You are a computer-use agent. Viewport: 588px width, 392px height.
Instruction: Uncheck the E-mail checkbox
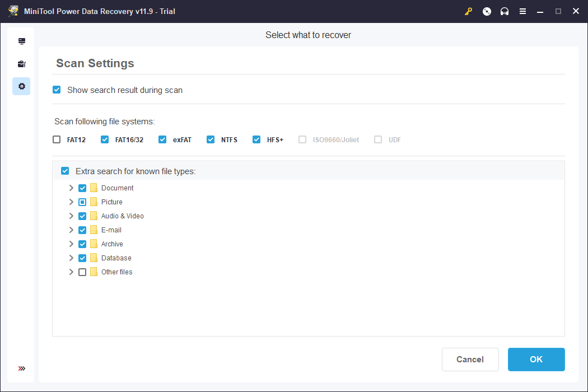(x=82, y=230)
